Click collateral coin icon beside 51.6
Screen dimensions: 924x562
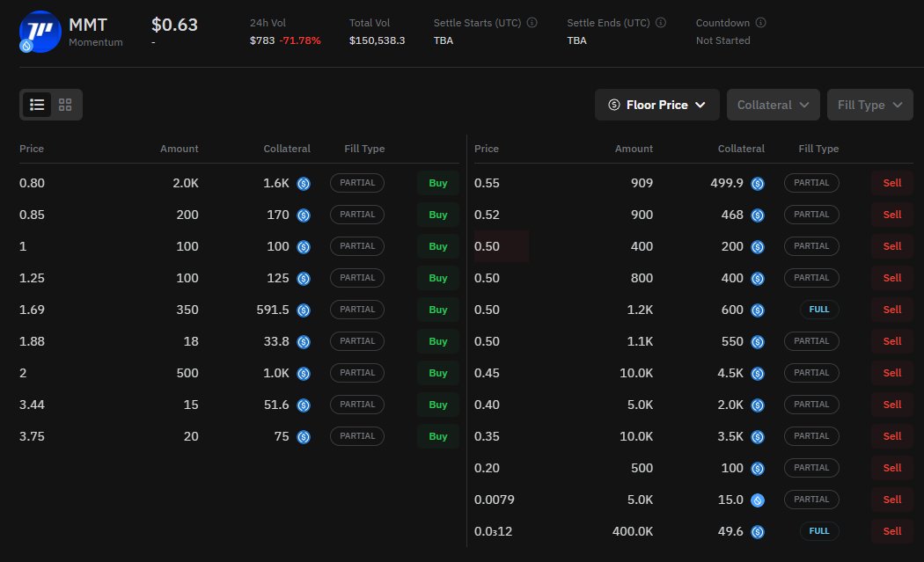click(304, 405)
